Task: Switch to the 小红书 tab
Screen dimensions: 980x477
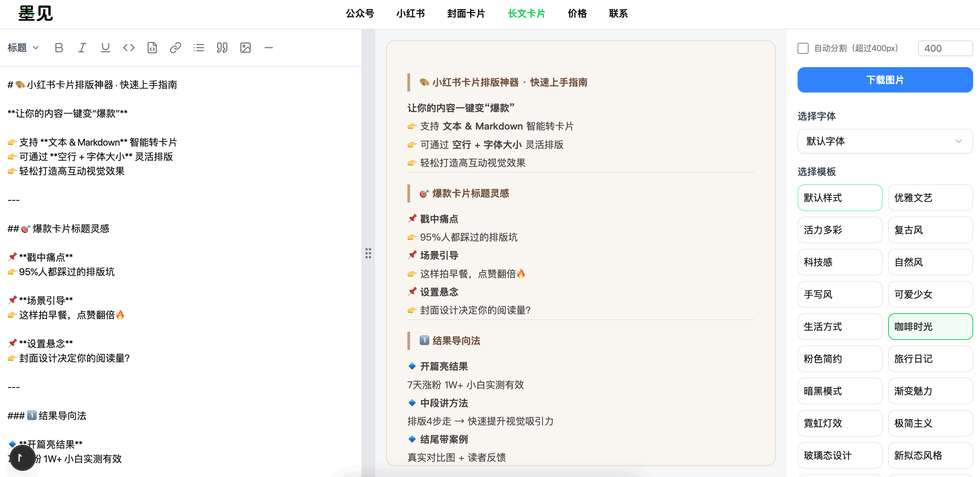Action: (410, 14)
